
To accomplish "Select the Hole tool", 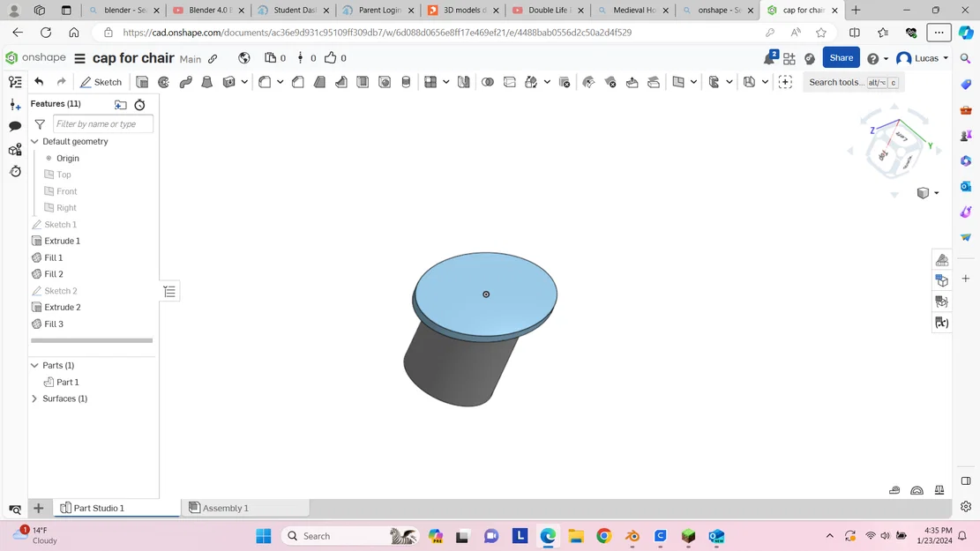I will coord(385,82).
